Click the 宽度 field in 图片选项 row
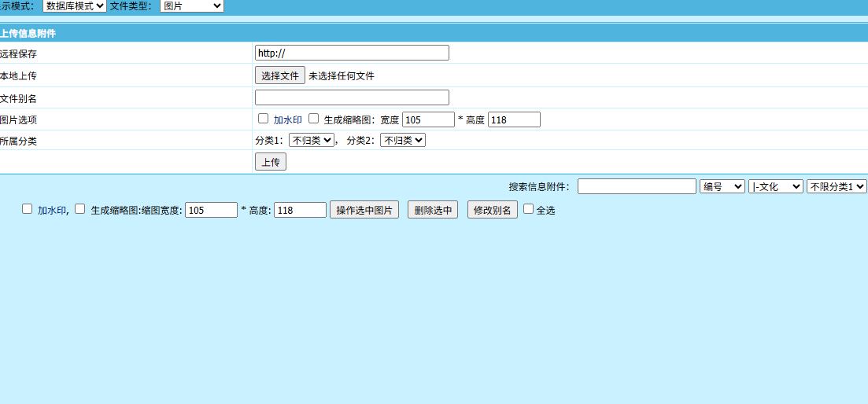Image resolution: width=868 pixels, height=404 pixels. coord(428,119)
